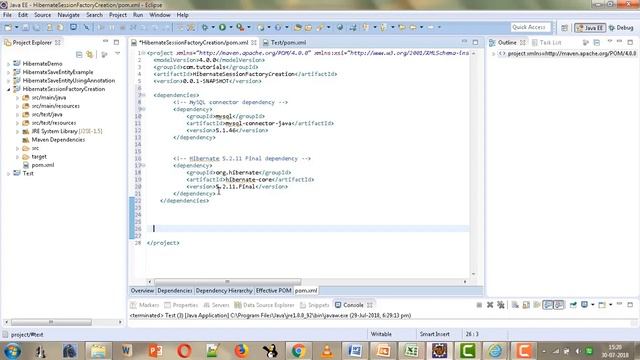Viewport: 640px width, 360px height.
Task: Toggle Scroll Lock in Console toolbar
Action: (x=526, y=305)
